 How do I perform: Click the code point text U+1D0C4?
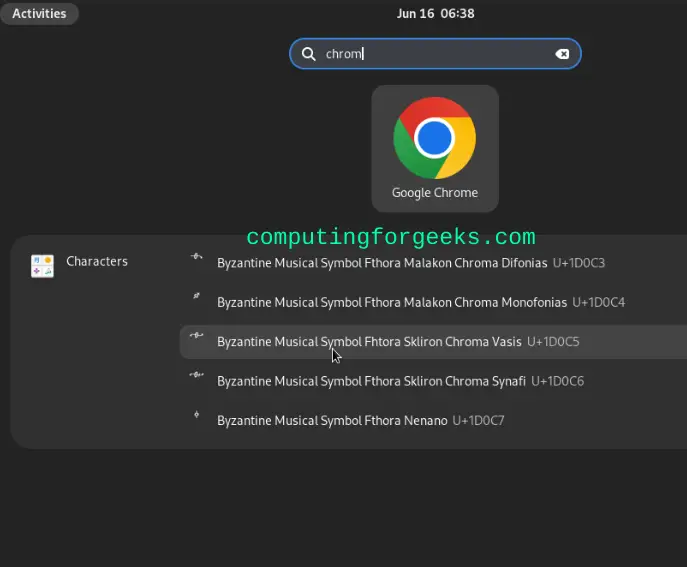(x=598, y=302)
